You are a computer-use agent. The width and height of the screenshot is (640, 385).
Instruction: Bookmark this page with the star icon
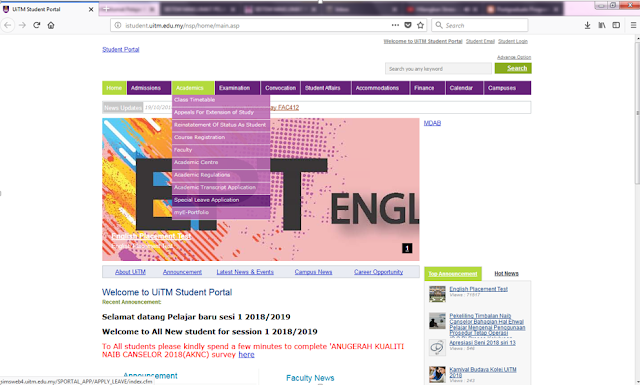click(x=420, y=25)
